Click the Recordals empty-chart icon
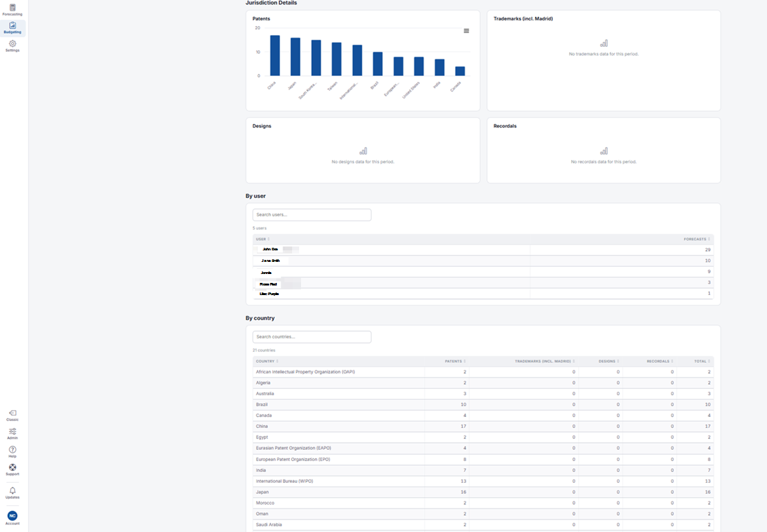The width and height of the screenshot is (767, 532). tap(603, 151)
